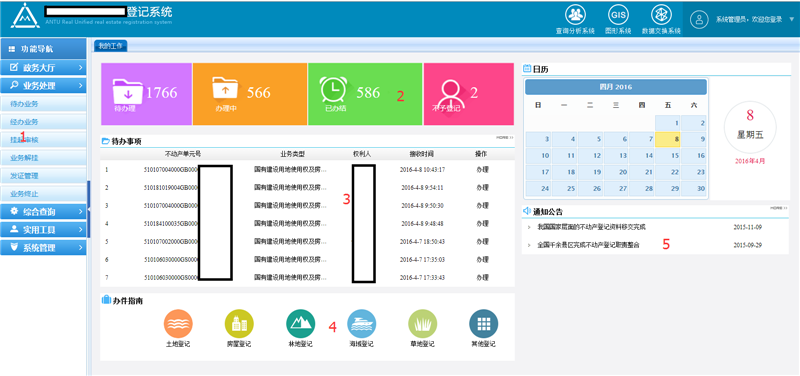Click the 四月 2016 calendar header
Image resolution: width=800 pixels, height=376 pixels.
pyautogui.click(x=616, y=87)
